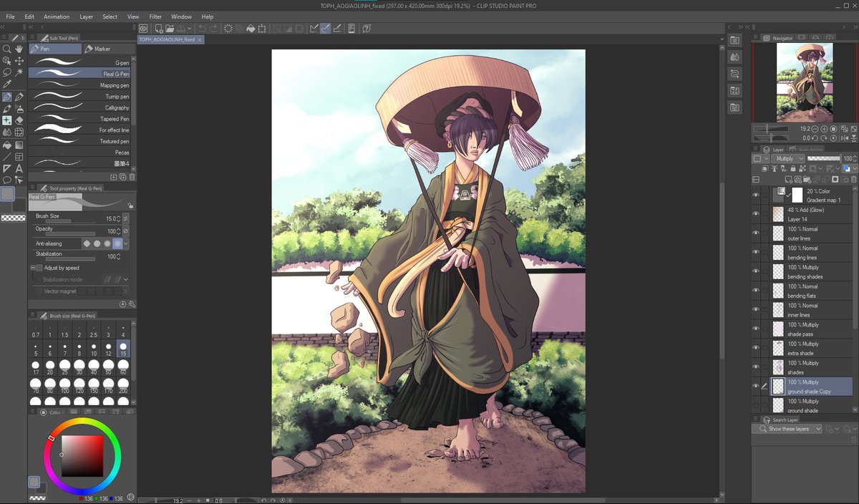
Task: Click new raster layer icon
Action: tap(788, 179)
